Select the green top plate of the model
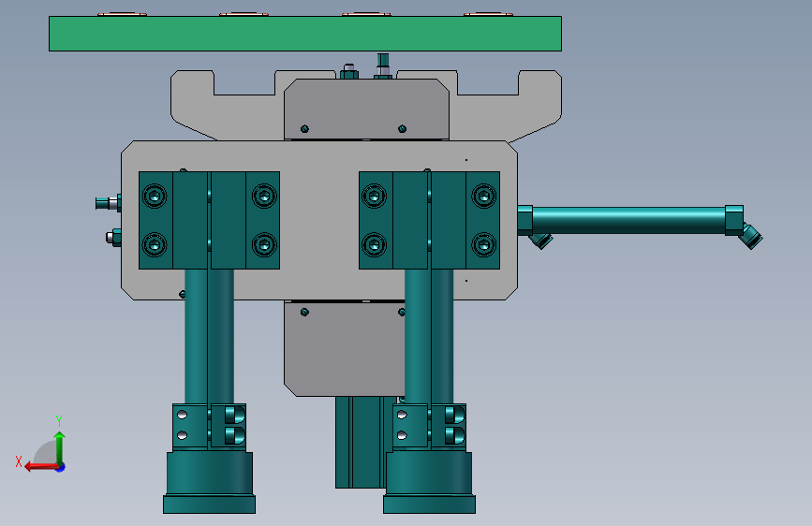The image size is (812, 526). pyautogui.click(x=305, y=34)
